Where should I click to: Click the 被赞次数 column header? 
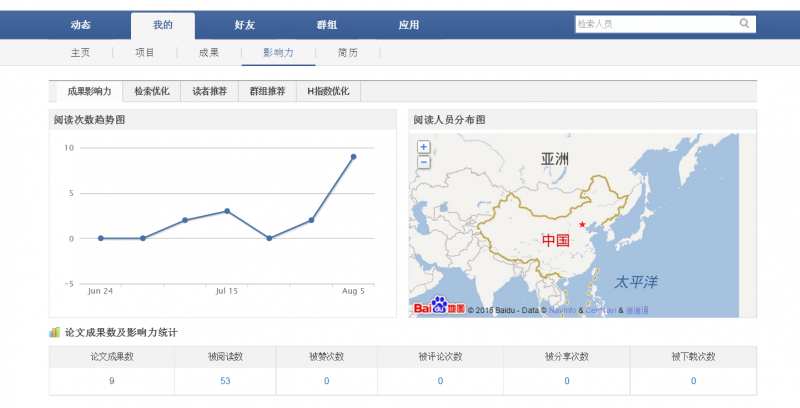click(327, 356)
